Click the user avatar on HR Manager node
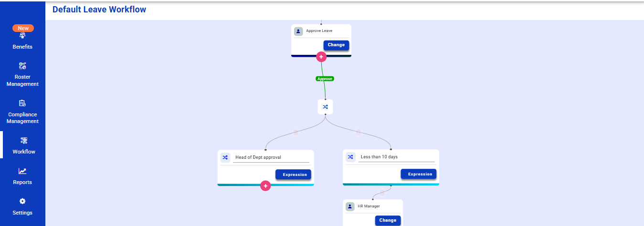This screenshot has width=644, height=226. (x=350, y=206)
